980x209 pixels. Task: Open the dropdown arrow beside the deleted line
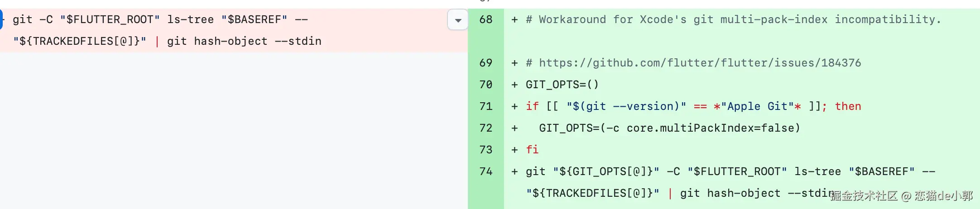click(458, 20)
